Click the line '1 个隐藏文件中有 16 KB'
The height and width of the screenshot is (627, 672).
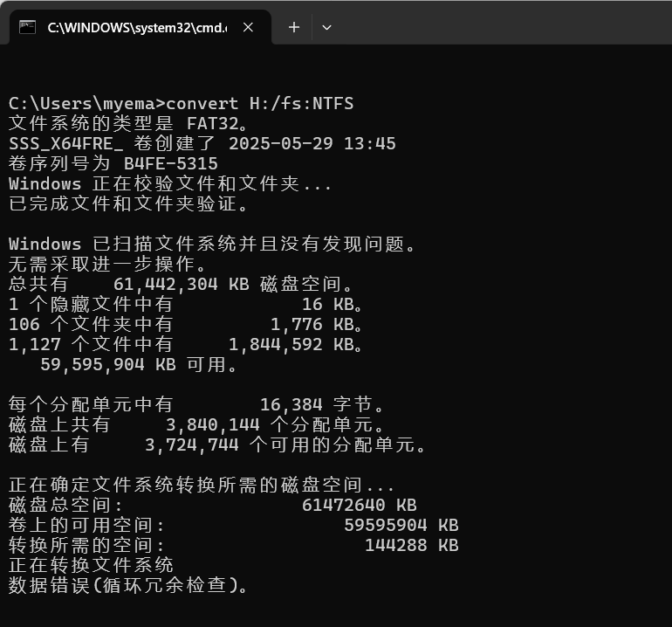[186, 304]
